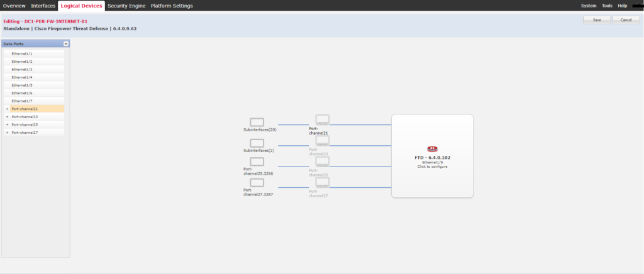Go to Platform Settings tab

pos(172,6)
